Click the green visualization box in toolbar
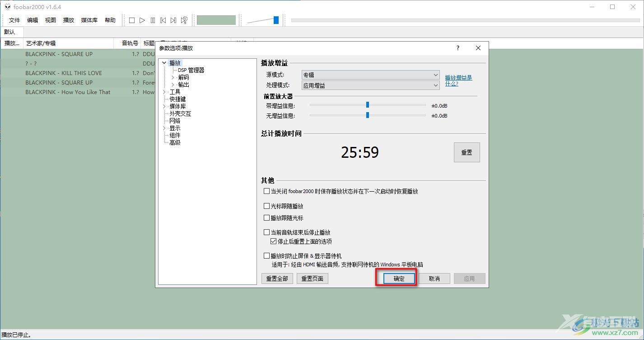Screen dimensions: 644x340 pyautogui.click(x=216, y=20)
